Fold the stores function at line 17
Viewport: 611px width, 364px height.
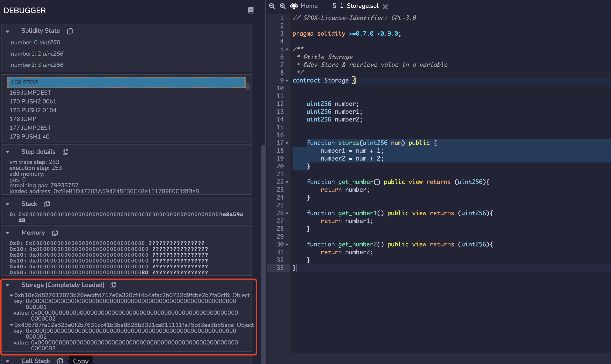pos(287,143)
